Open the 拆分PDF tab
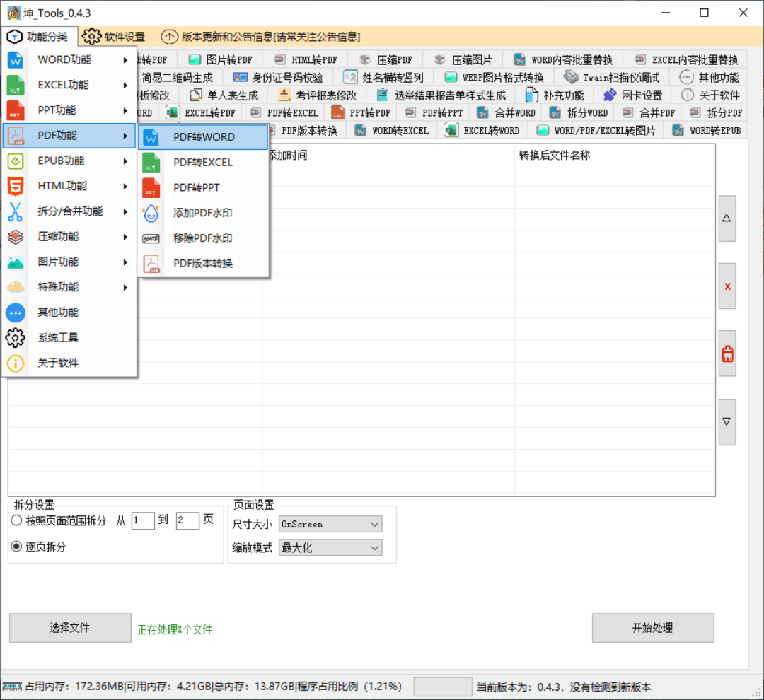764x700 pixels. (x=716, y=113)
